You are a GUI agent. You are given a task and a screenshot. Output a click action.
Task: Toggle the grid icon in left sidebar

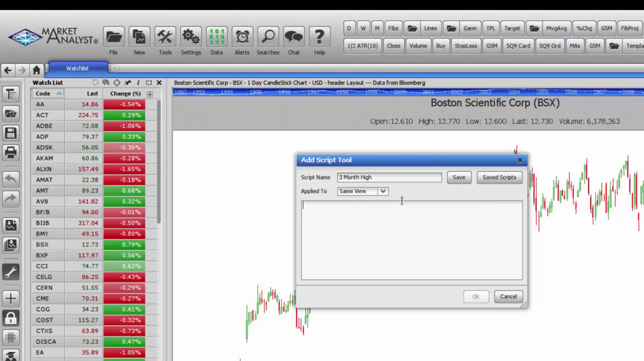pos(11,337)
